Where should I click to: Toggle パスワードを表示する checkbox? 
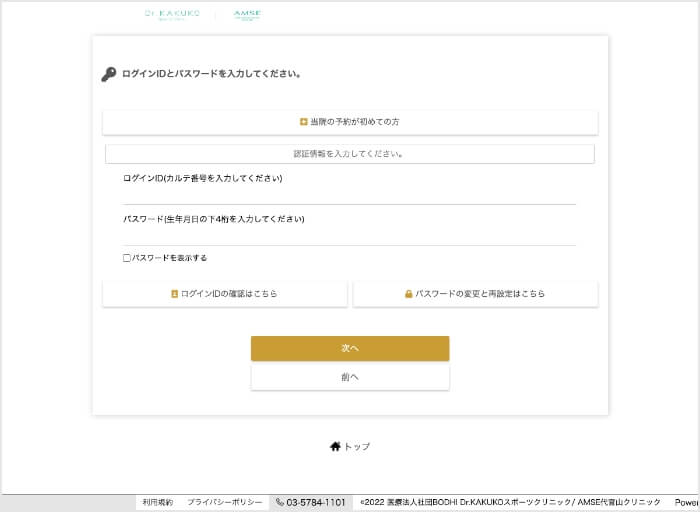coord(127,258)
